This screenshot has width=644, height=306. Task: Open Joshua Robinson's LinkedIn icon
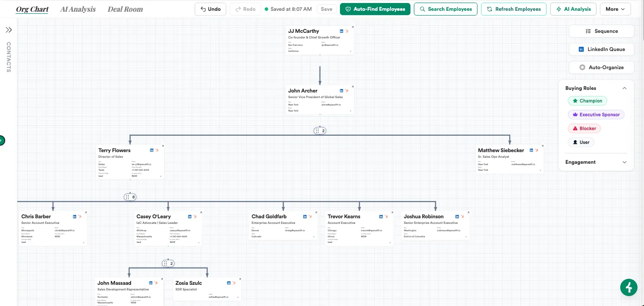tap(458, 217)
